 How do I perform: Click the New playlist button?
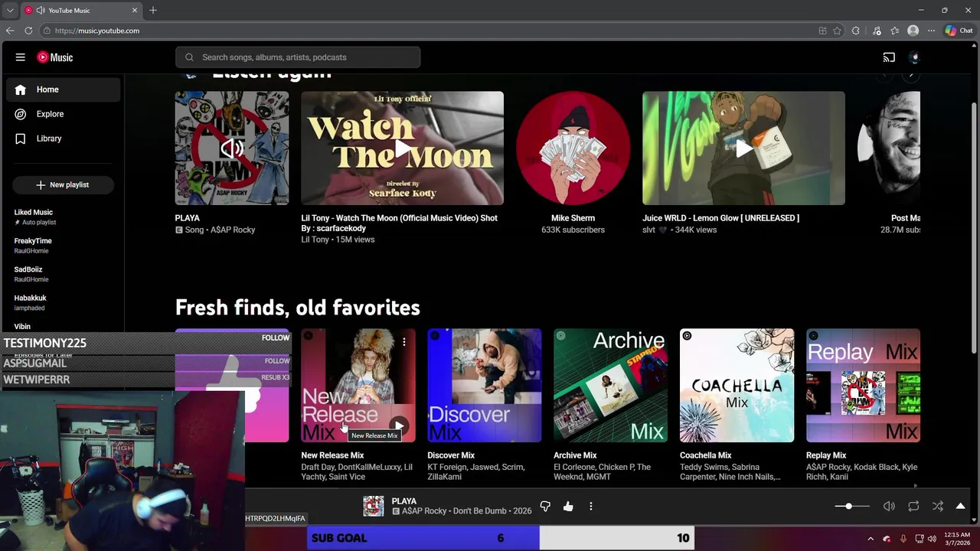coord(63,185)
